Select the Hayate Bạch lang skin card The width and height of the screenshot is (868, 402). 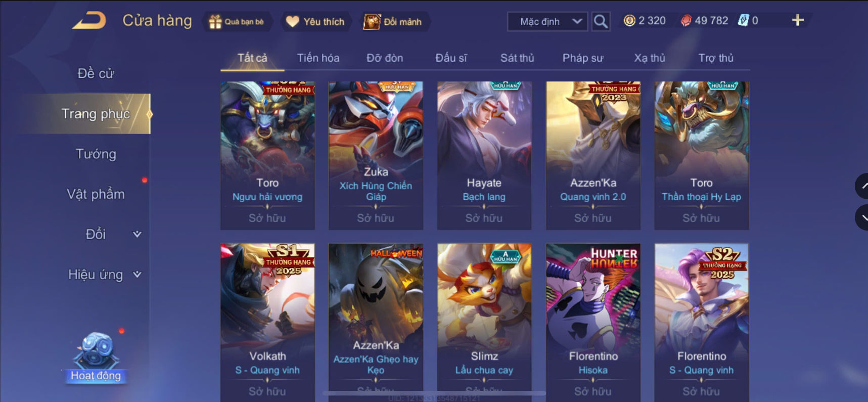tap(484, 155)
